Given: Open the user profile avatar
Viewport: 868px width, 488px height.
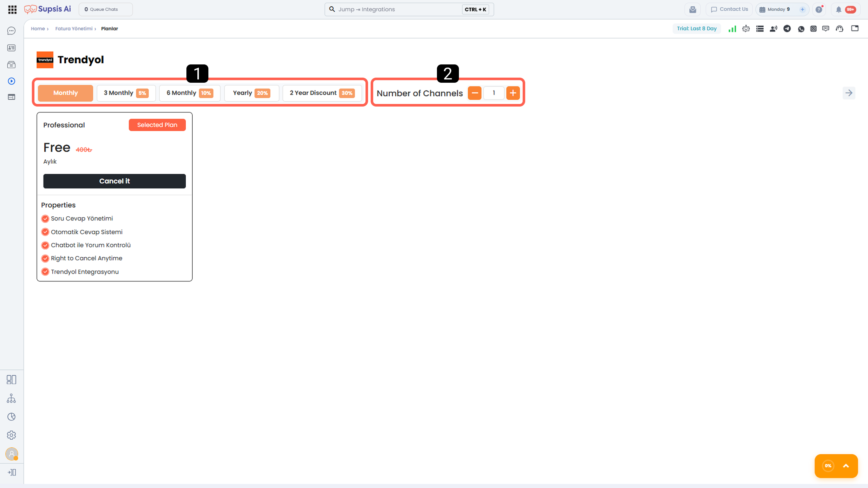Looking at the screenshot, I should point(12,454).
